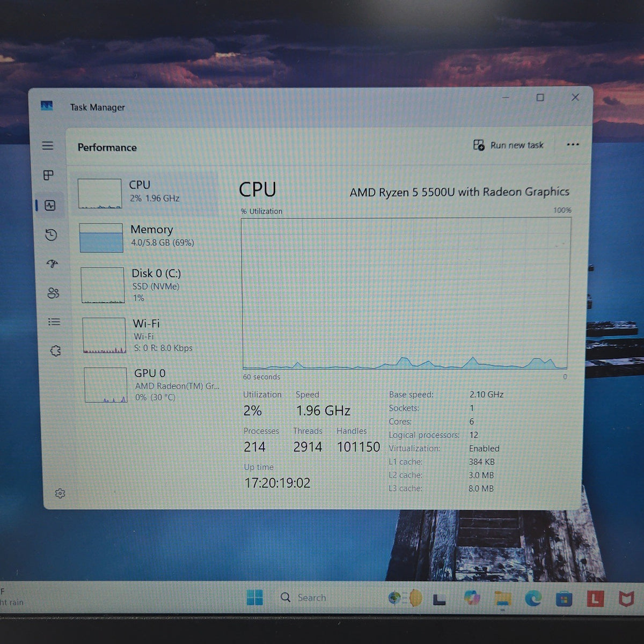The height and width of the screenshot is (644, 644).
Task: Click the Processes value '214'
Action: click(254, 447)
